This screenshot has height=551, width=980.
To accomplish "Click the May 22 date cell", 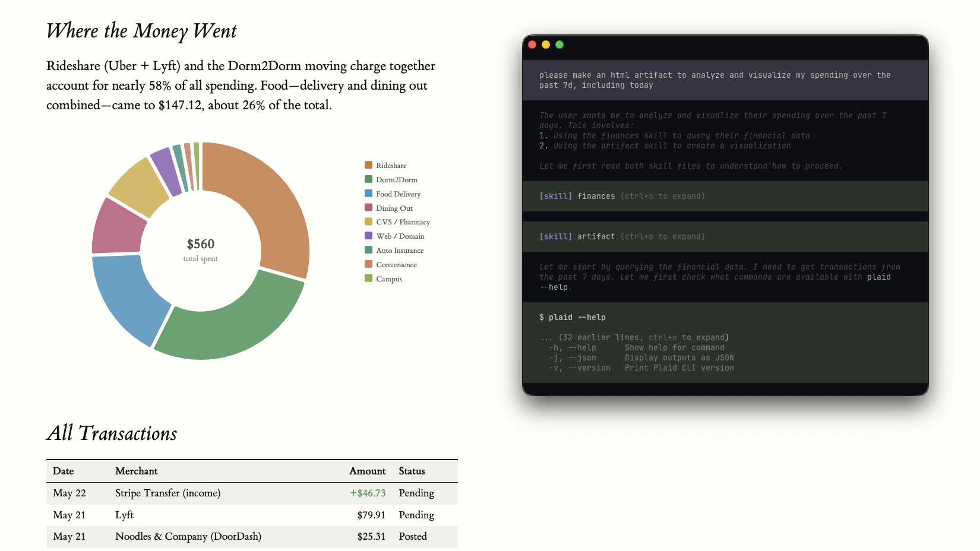I will [x=69, y=493].
